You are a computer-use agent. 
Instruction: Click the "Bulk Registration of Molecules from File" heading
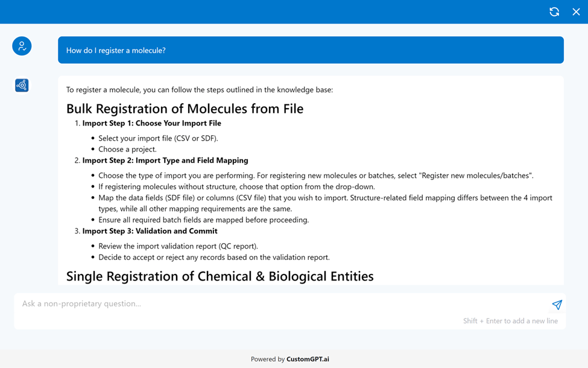[x=185, y=109]
